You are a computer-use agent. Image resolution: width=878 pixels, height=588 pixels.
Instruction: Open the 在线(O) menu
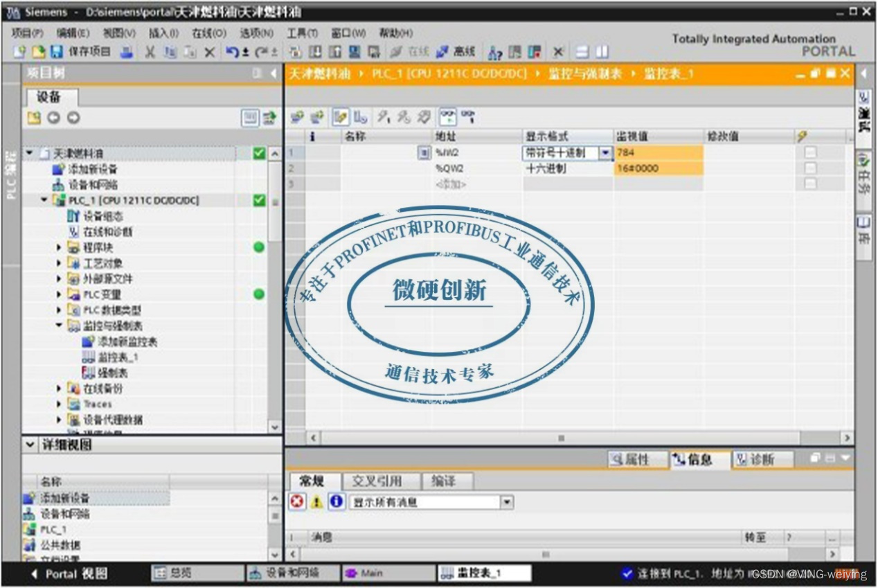pyautogui.click(x=209, y=33)
